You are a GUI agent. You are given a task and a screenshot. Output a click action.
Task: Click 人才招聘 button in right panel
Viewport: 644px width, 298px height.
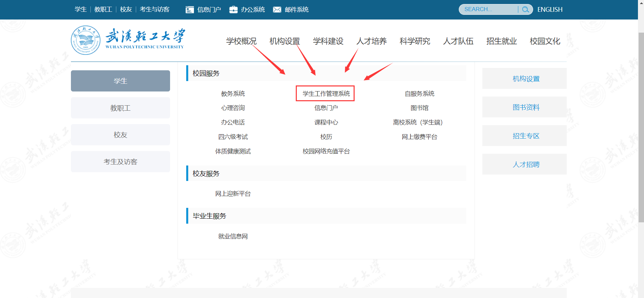pyautogui.click(x=524, y=164)
